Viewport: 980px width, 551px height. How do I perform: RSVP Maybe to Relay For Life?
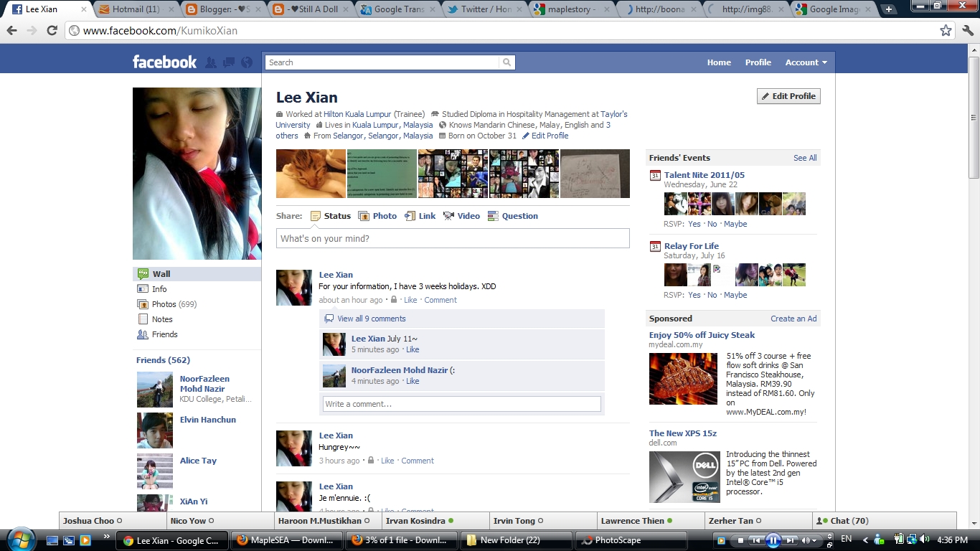[735, 295]
